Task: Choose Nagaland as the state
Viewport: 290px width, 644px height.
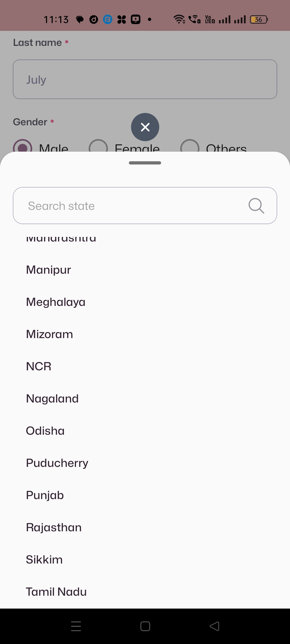Action: (52, 399)
